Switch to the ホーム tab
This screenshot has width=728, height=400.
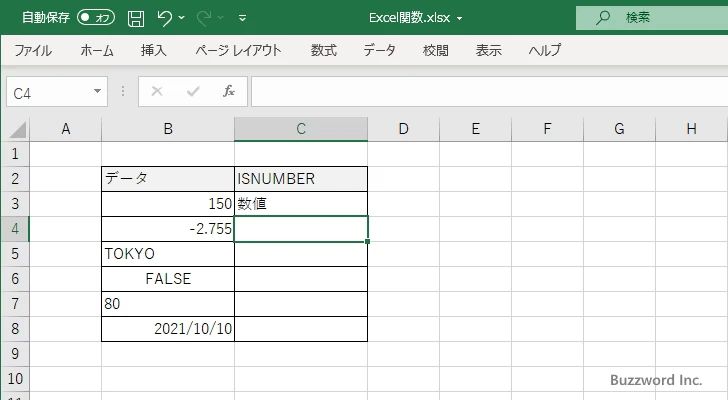click(x=97, y=50)
